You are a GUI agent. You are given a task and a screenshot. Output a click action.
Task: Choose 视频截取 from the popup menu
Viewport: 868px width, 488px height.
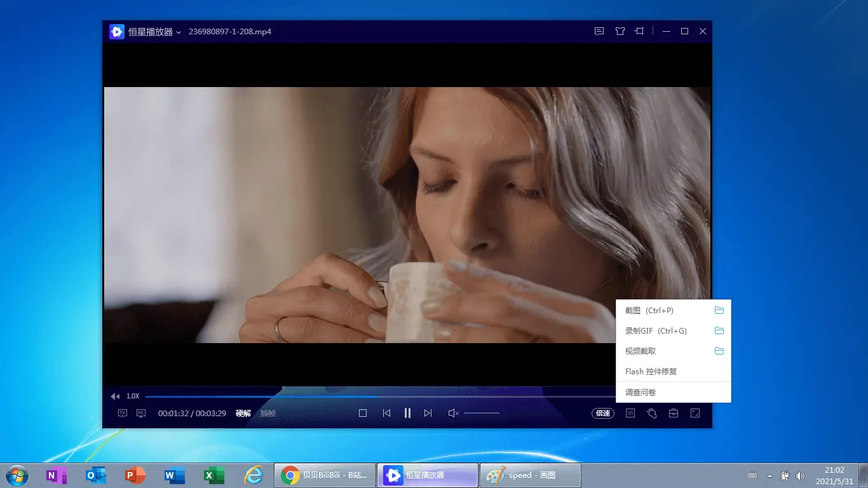674,351
